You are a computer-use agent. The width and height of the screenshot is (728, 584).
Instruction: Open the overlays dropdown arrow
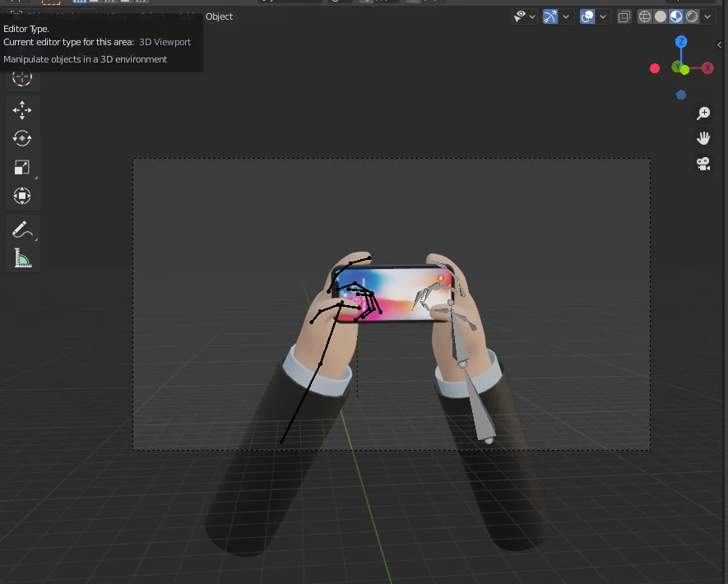602,16
